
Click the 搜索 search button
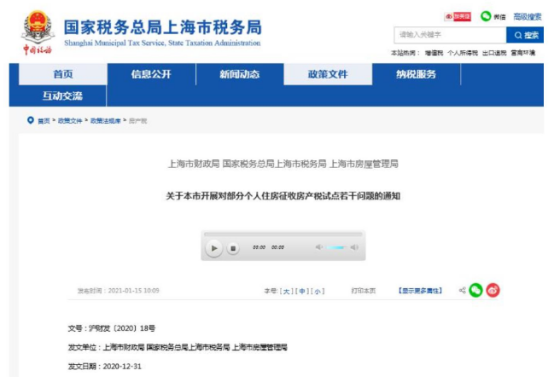click(x=525, y=35)
